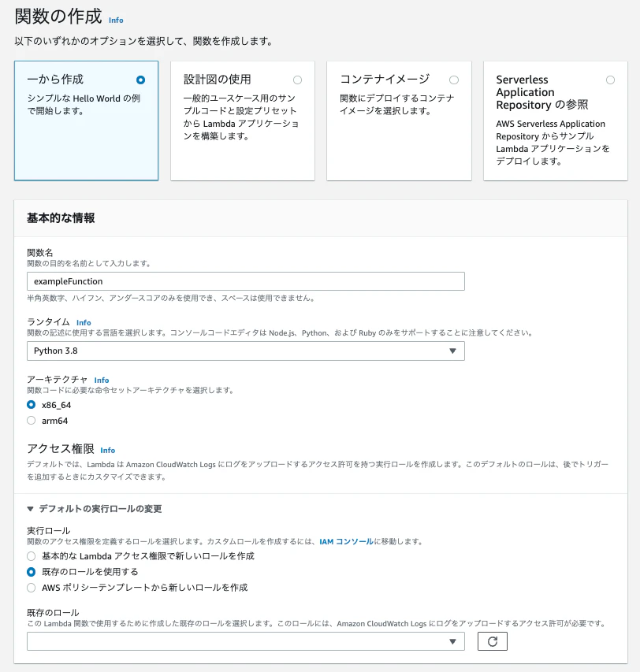Click the 関数にデプロイするコンテナイメージ description text
The height and width of the screenshot is (672, 640).
pos(397,105)
